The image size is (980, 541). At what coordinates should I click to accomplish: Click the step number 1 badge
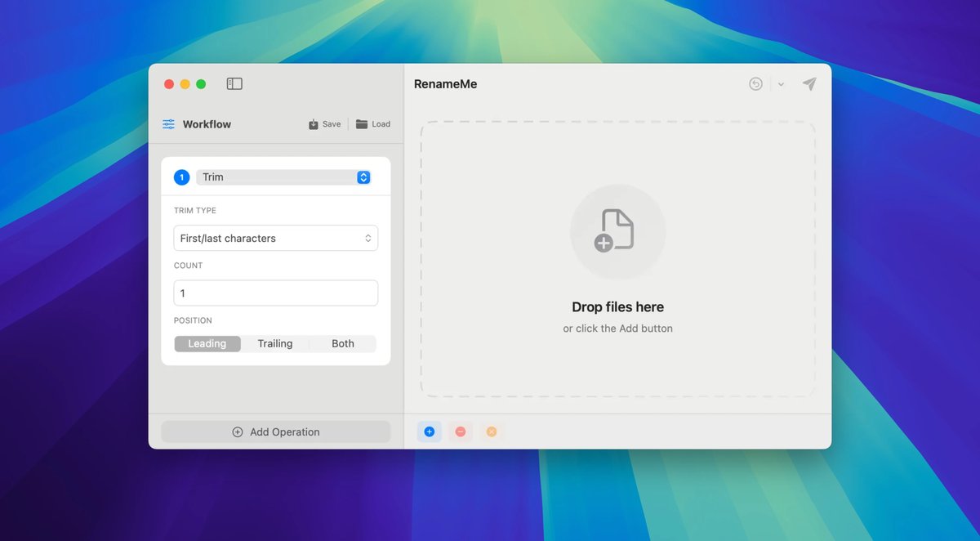(182, 177)
